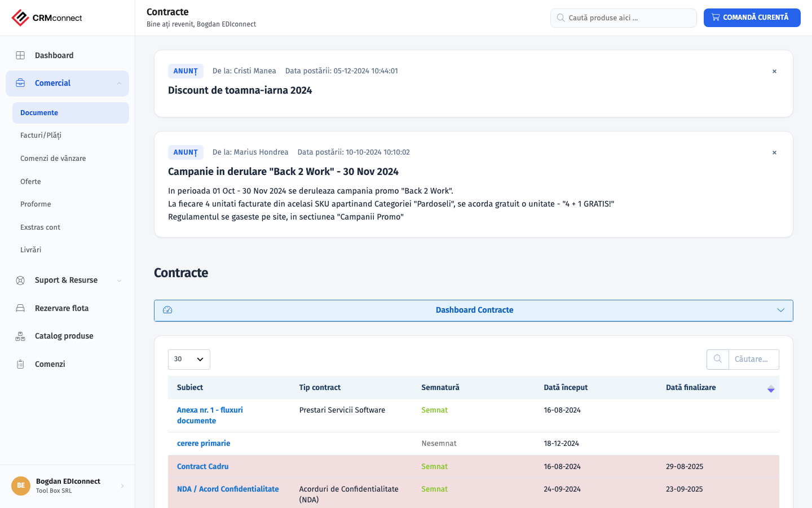The image size is (812, 508).
Task: Click the Suport & Resurse lifebuoy icon
Action: (x=20, y=281)
